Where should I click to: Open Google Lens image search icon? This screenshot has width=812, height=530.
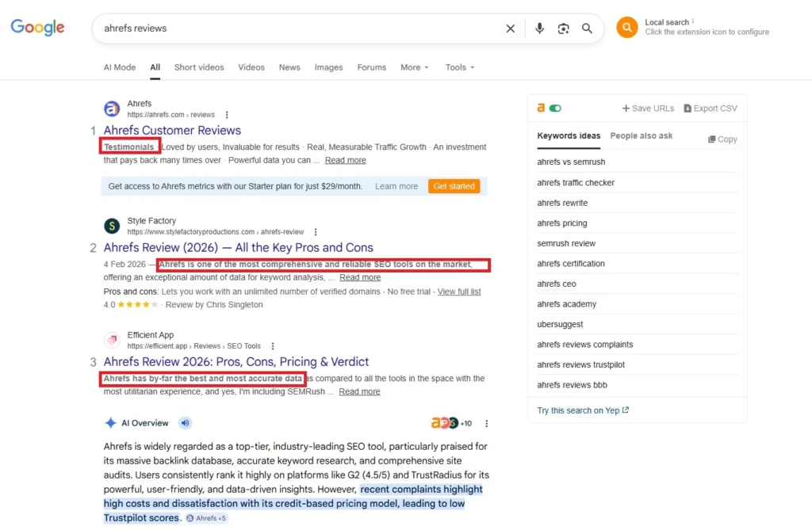563,29
